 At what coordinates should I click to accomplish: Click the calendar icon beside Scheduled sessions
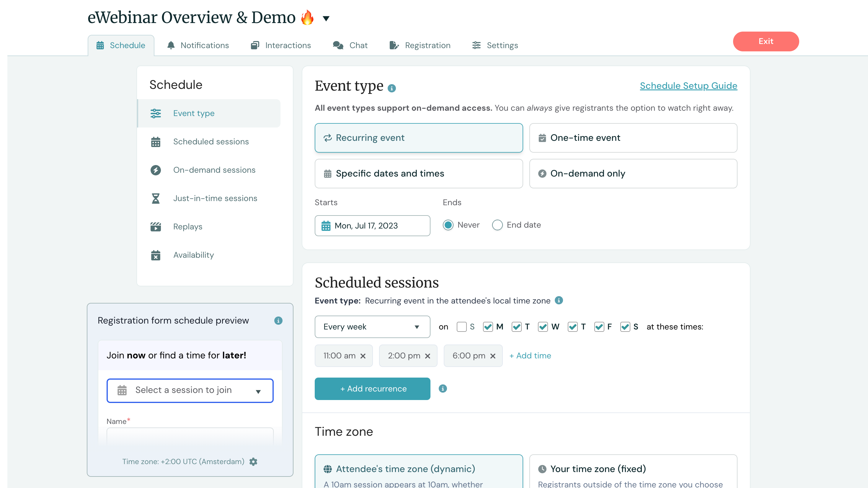click(x=156, y=142)
